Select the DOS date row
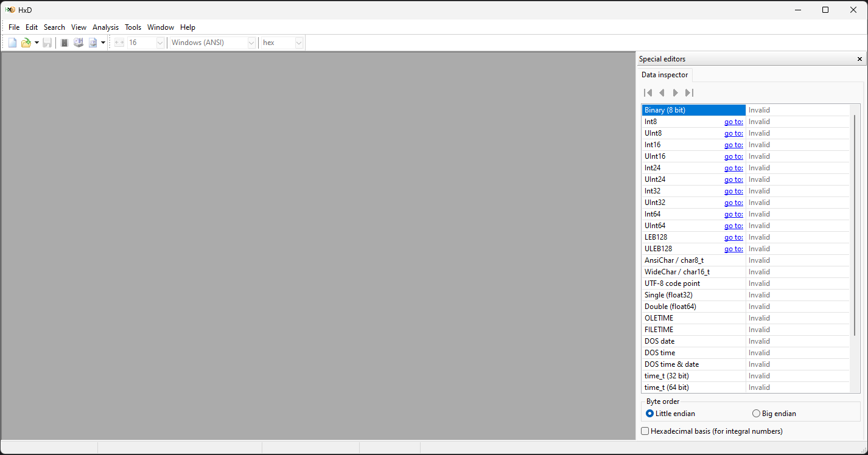The image size is (868, 455). click(746, 341)
